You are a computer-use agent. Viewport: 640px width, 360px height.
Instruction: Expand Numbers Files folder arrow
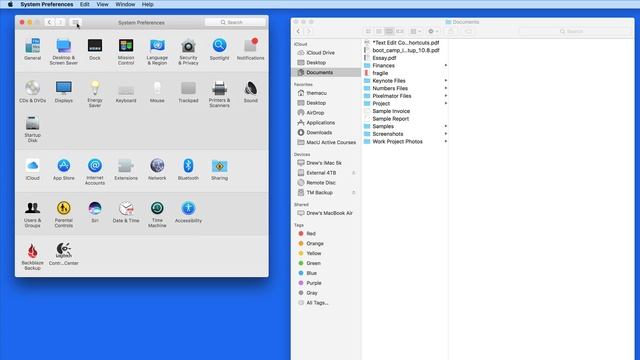(x=446, y=88)
